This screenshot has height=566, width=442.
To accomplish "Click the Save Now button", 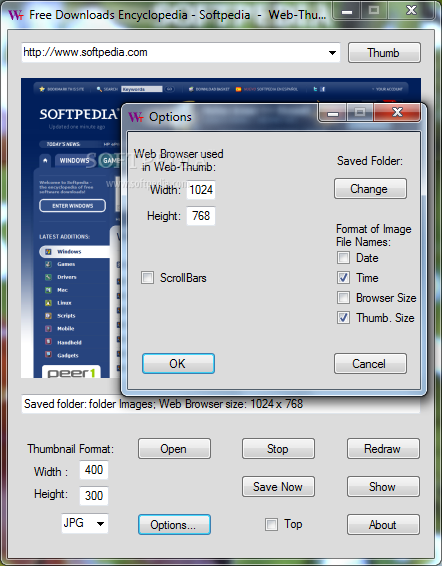I will coord(278,487).
